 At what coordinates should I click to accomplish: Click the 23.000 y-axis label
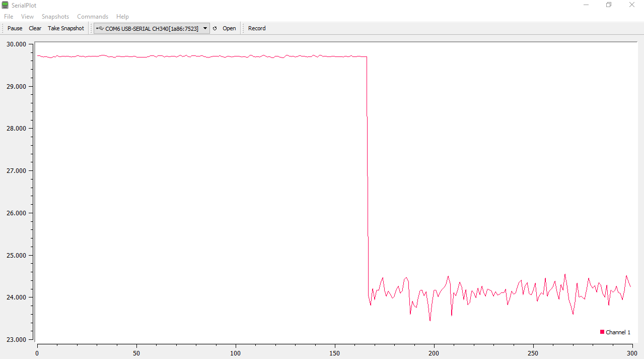(16, 339)
